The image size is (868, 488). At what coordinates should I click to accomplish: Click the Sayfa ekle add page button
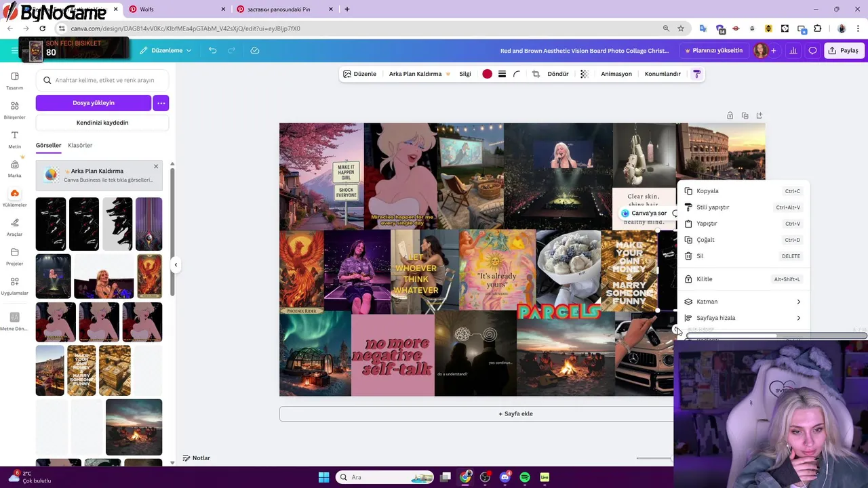point(515,413)
